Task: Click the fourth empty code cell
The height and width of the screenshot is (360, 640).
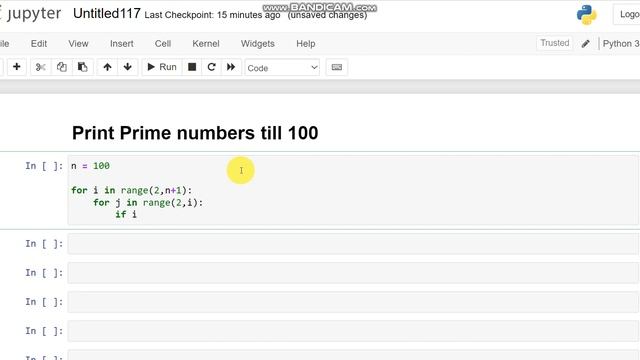Action: pyautogui.click(x=353, y=331)
